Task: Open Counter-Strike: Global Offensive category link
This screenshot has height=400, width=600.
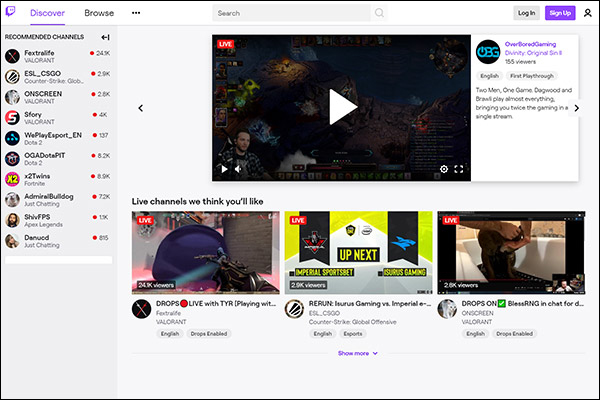Action: [353, 322]
